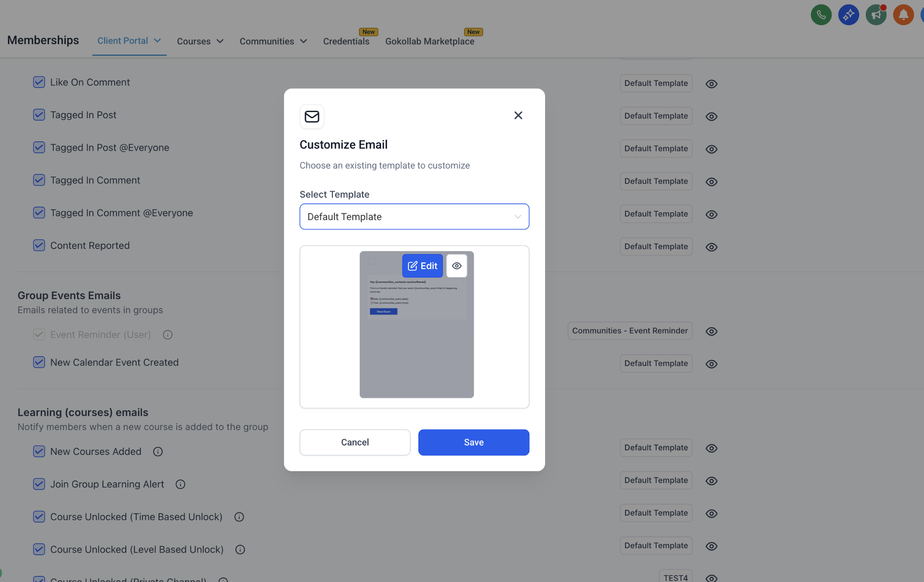Open the Select Template dropdown
924x582 pixels.
(x=414, y=217)
